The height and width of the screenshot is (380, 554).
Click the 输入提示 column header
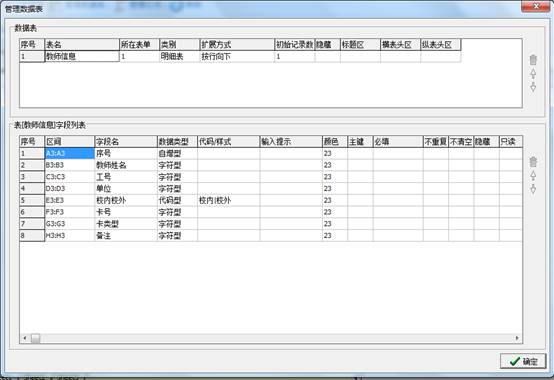(x=291, y=142)
